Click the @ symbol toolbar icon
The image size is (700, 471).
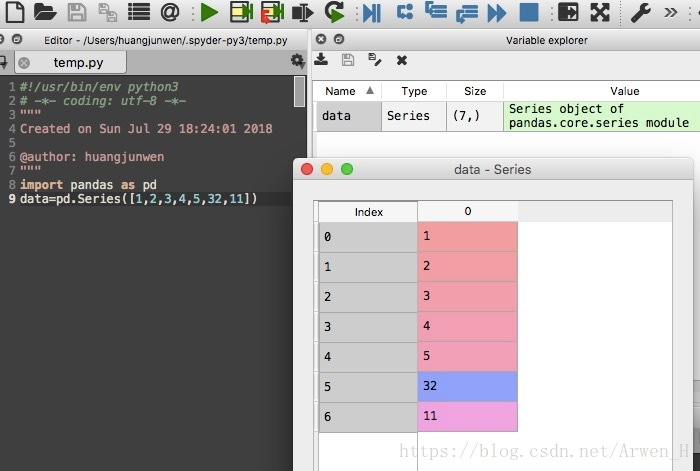click(x=170, y=13)
